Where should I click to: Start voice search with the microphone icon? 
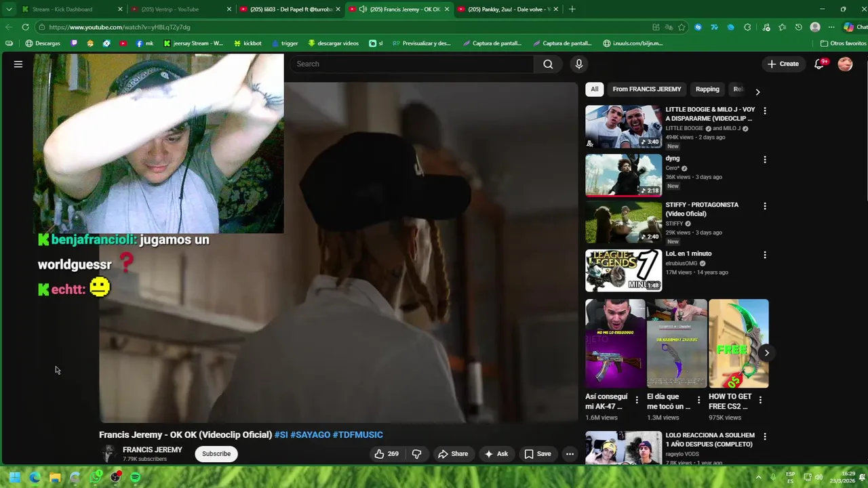[578, 64]
